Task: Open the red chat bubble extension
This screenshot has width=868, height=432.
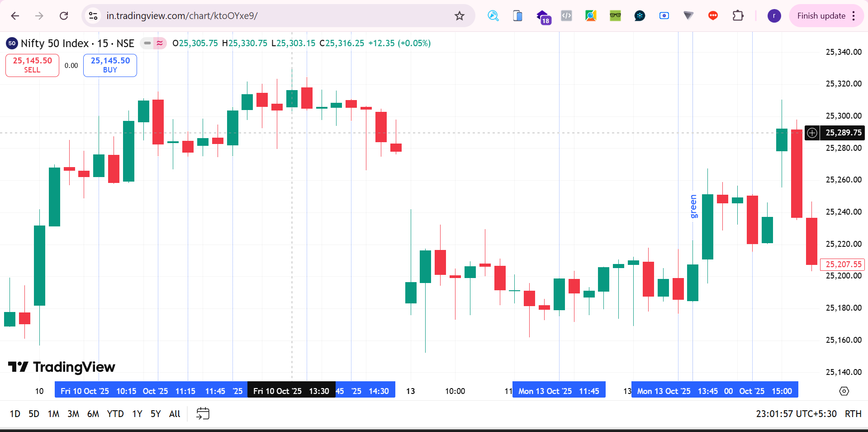Action: [713, 16]
